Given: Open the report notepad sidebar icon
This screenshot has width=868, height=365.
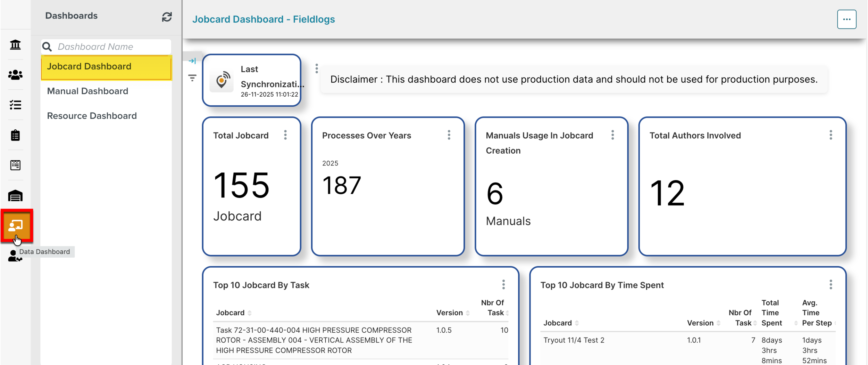Looking at the screenshot, I should click(15, 165).
